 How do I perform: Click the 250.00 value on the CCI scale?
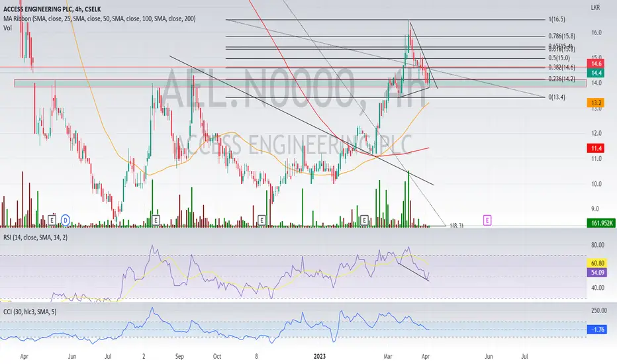(x=599, y=310)
